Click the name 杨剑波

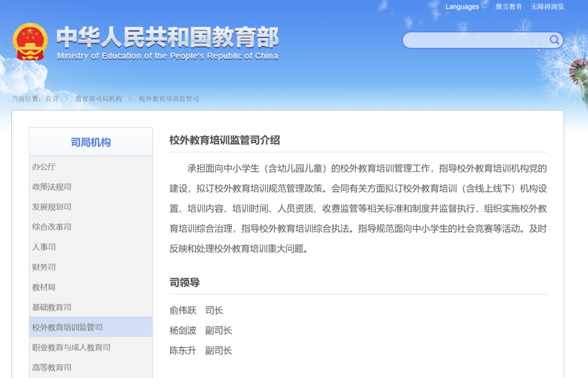click(183, 331)
